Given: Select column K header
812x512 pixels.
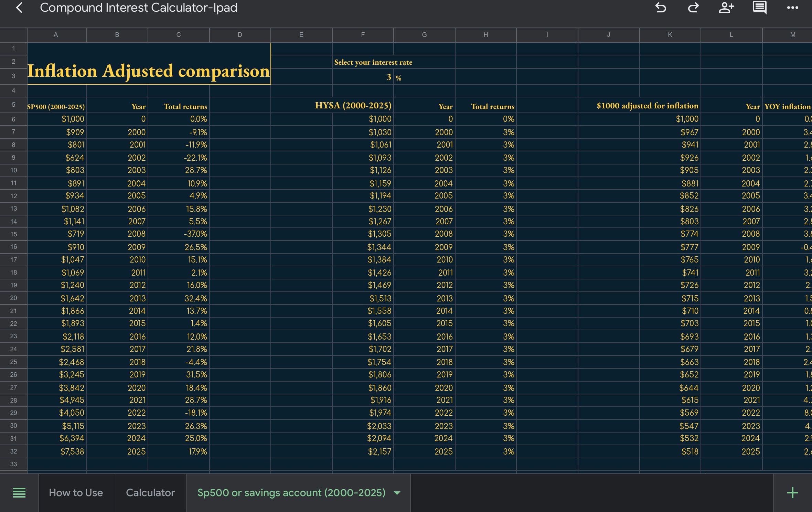Looking at the screenshot, I should (670, 35).
